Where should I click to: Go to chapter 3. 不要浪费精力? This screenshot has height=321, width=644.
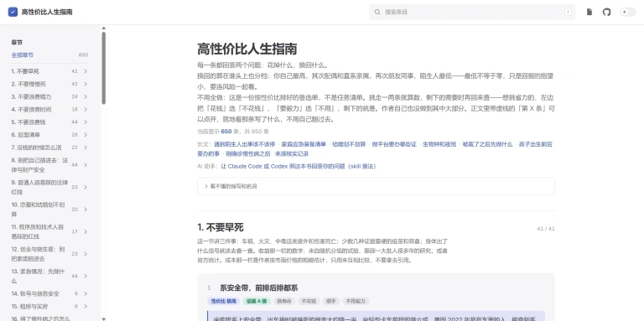31,96
